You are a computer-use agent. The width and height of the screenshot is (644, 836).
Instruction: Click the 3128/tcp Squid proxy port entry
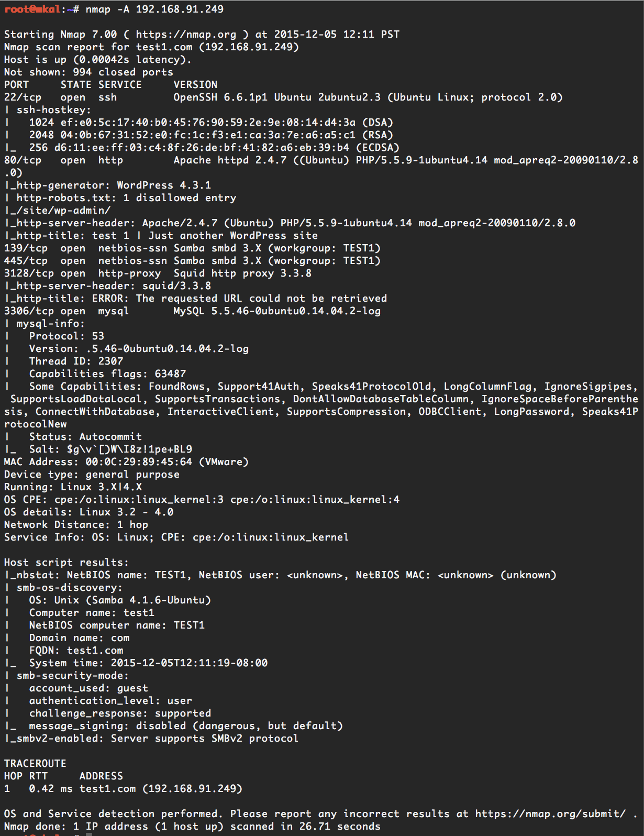[x=29, y=273]
